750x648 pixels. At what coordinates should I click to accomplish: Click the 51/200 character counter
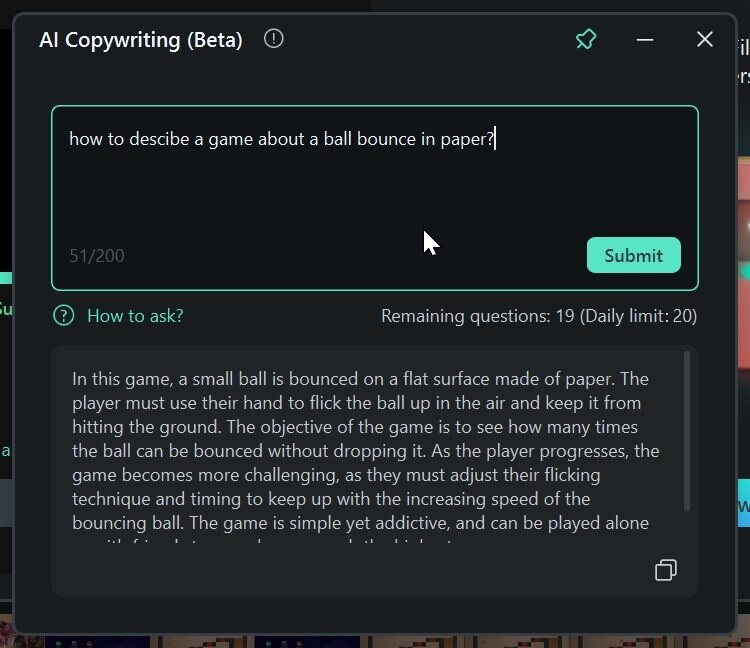pos(97,256)
